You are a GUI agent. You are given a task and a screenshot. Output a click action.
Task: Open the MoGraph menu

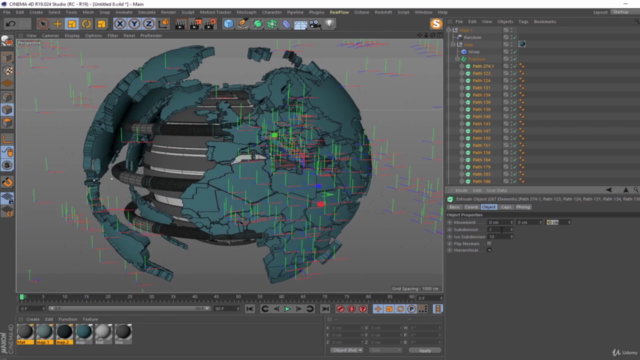click(x=246, y=12)
